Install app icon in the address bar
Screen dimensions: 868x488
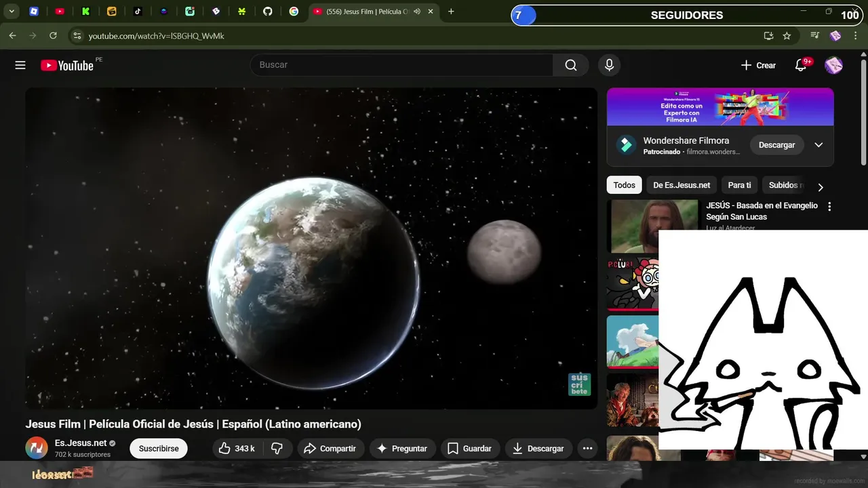pyautogui.click(x=768, y=36)
